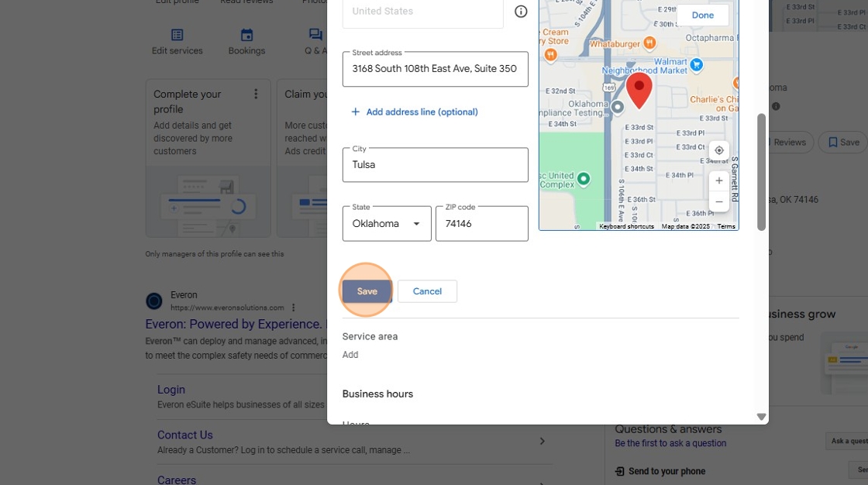
Task: Open the Careers sitelink
Action: 177,480
